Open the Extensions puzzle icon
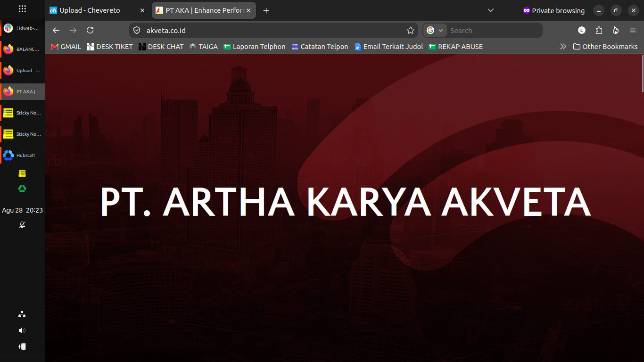This screenshot has width=644, height=362. point(599,30)
